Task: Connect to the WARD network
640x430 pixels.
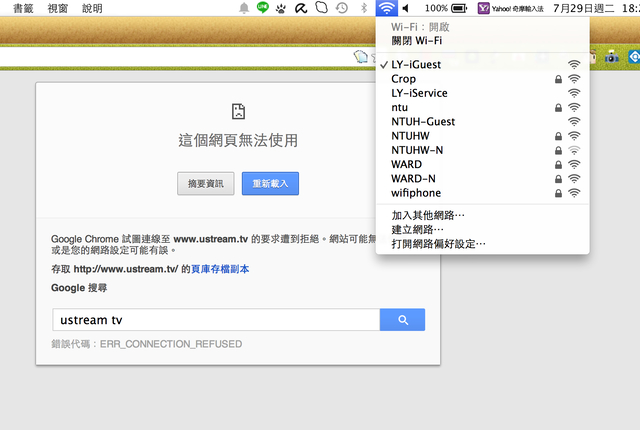Action: (482, 164)
